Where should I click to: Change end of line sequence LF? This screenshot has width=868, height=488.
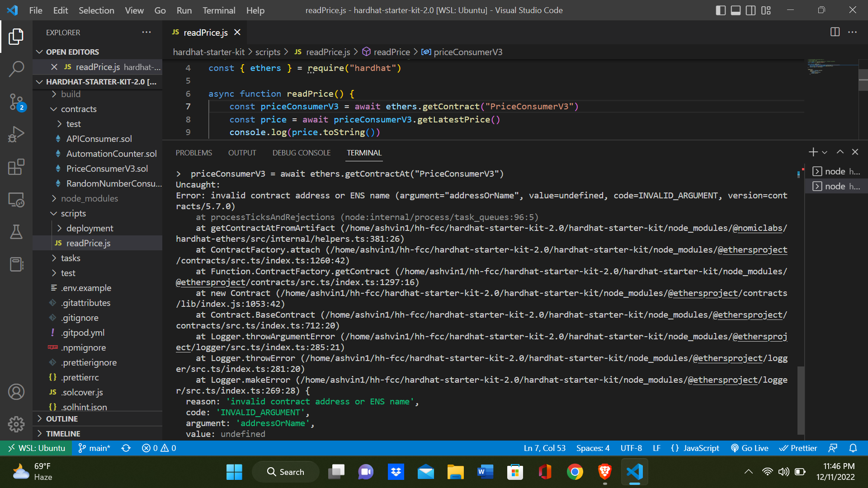coord(656,448)
